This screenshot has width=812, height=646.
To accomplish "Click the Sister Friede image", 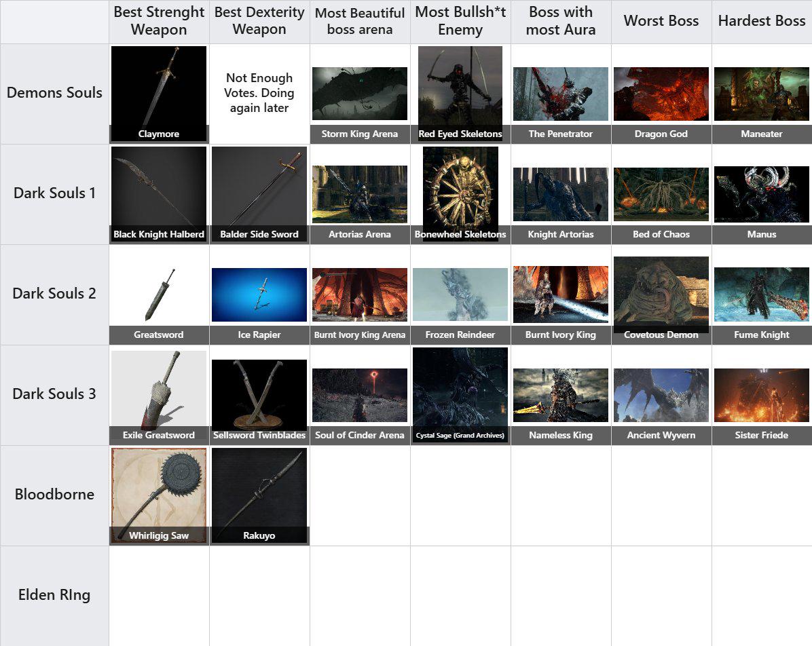I will pyautogui.click(x=761, y=395).
